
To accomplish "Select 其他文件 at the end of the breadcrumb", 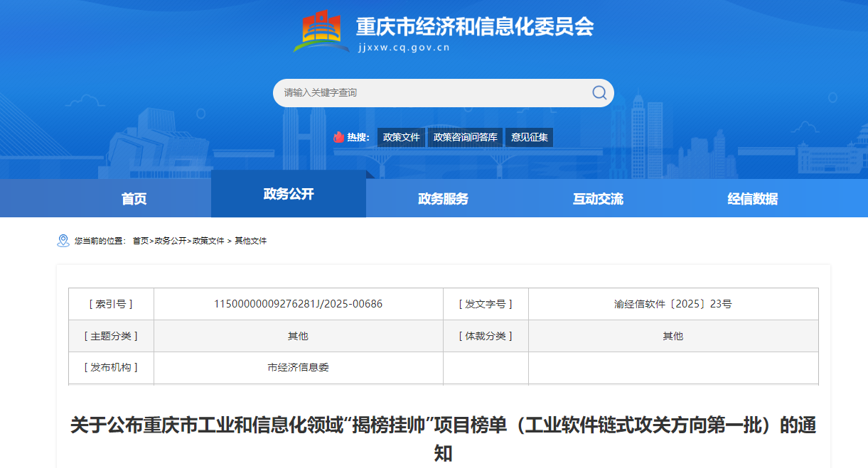I will (x=251, y=241).
